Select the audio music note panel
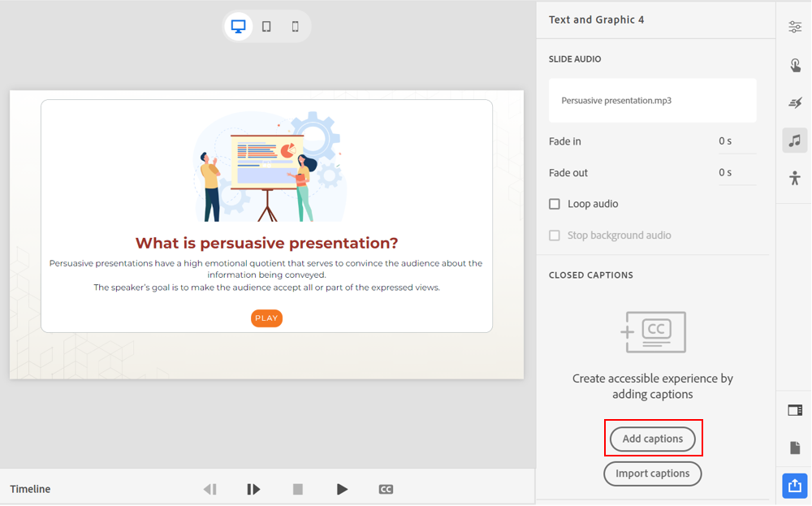 click(x=795, y=141)
